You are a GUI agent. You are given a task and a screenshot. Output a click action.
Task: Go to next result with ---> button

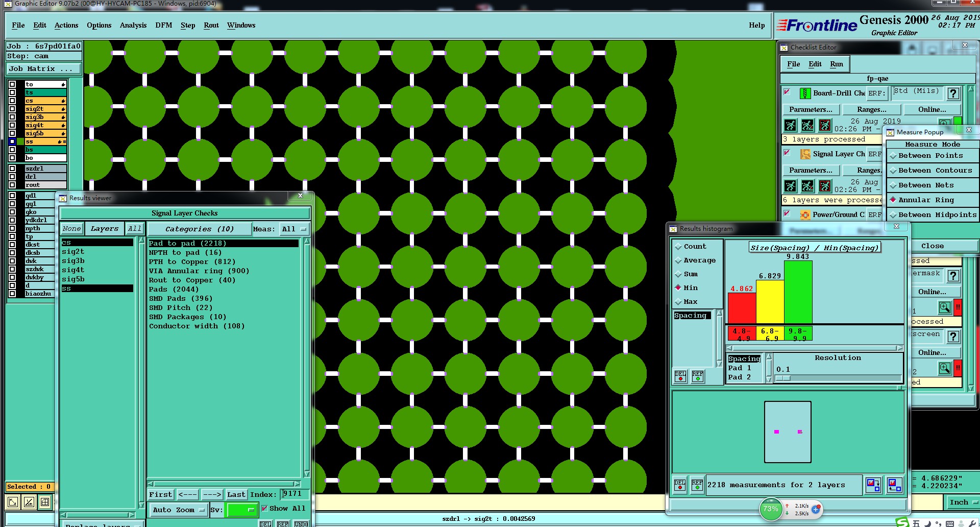[212, 495]
